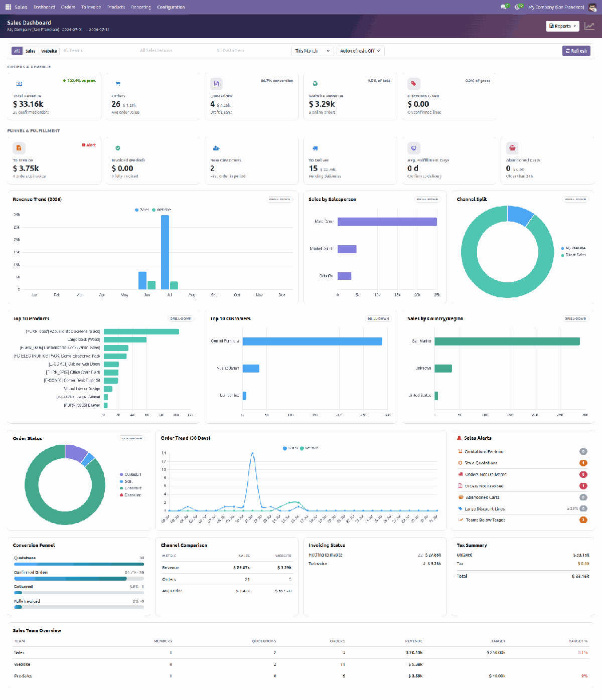Click the Avg. Fulfillment Days clock icon
This screenshot has width=602, height=700.
pyautogui.click(x=414, y=148)
